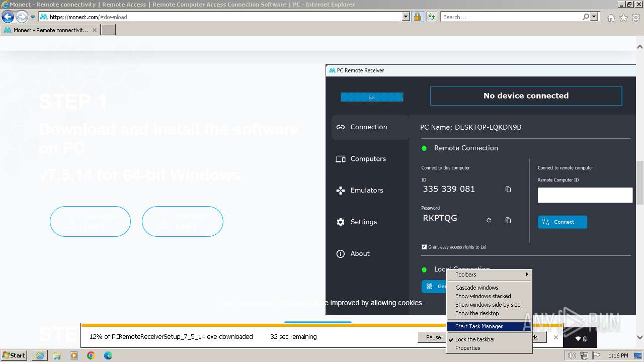Click the network tray icon
The image size is (644, 362).
click(x=584, y=355)
